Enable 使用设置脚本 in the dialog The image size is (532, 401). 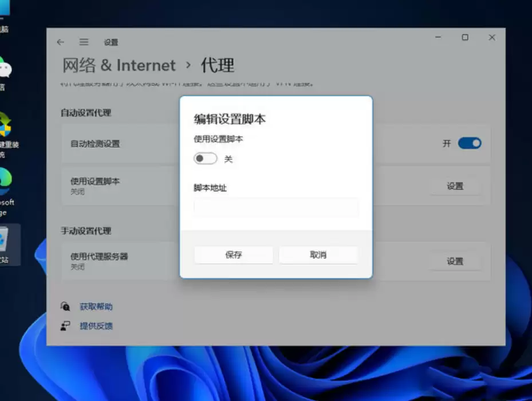205,159
